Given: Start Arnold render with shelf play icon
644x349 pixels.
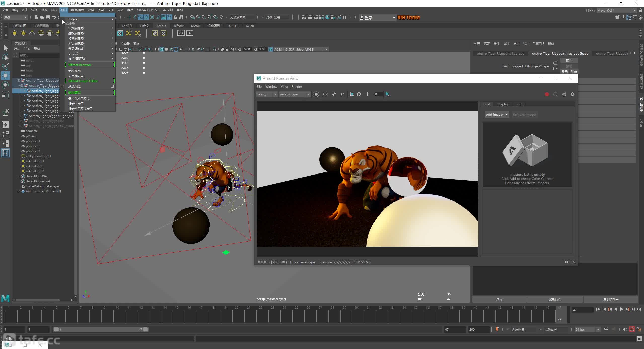Looking at the screenshot, I should (190, 33).
